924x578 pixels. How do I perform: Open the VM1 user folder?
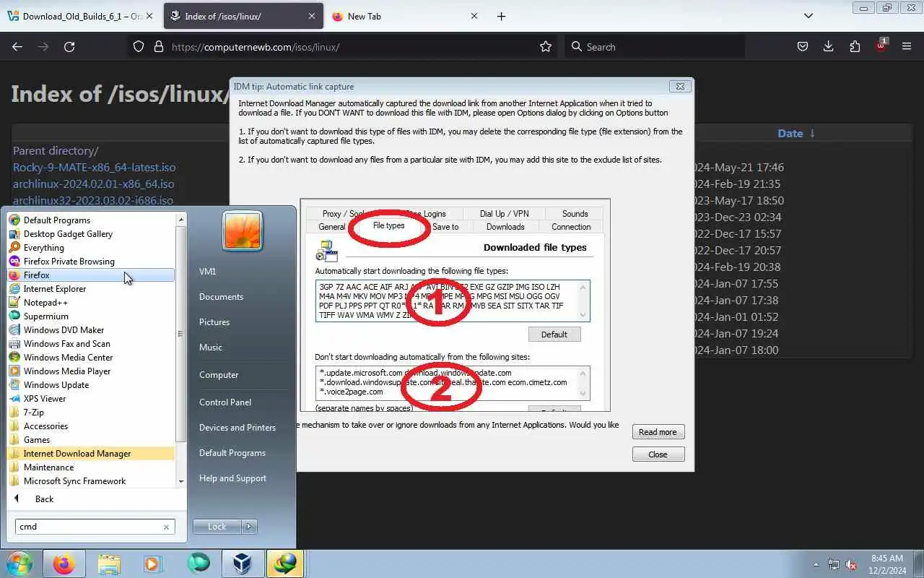pyautogui.click(x=208, y=272)
